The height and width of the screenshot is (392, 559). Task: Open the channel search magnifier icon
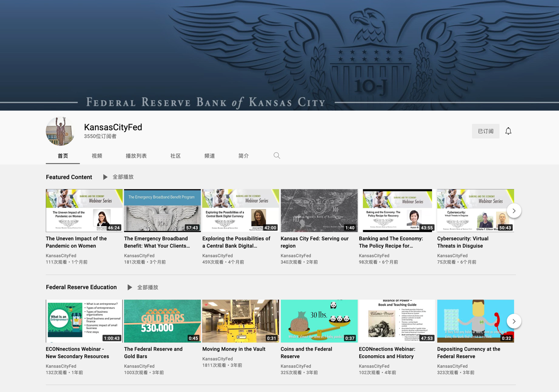click(x=277, y=155)
